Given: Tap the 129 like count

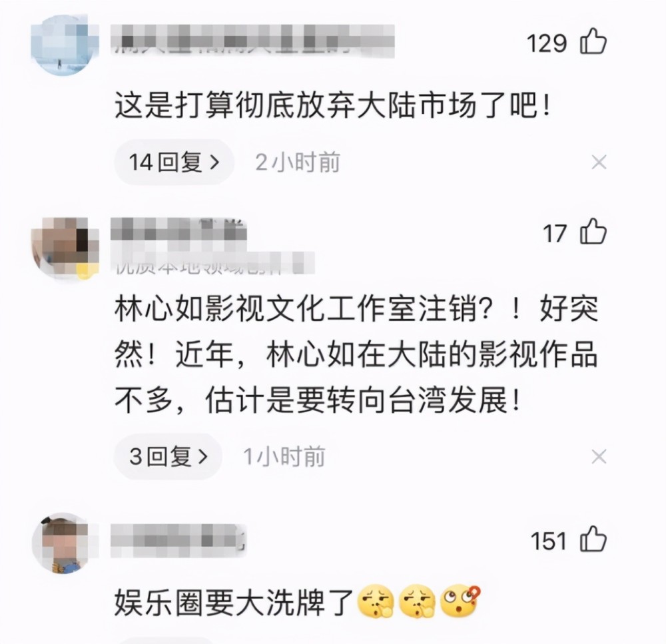Looking at the screenshot, I should pyautogui.click(x=547, y=43).
